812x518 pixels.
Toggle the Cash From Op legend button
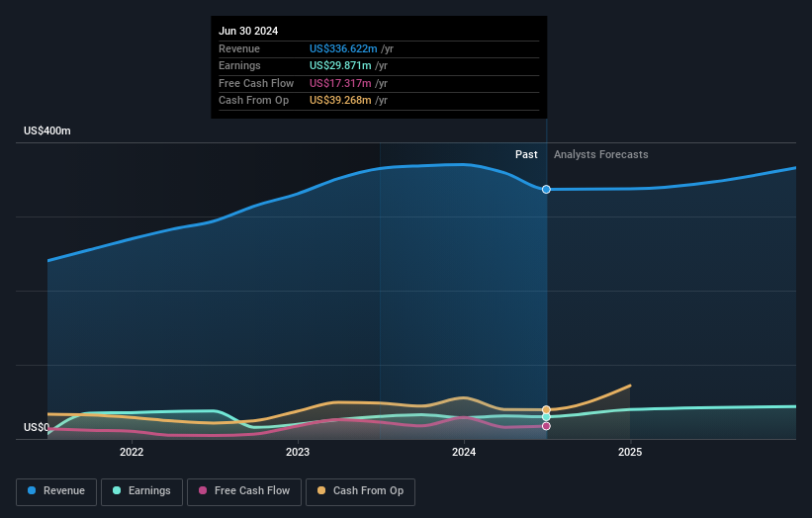tap(360, 491)
